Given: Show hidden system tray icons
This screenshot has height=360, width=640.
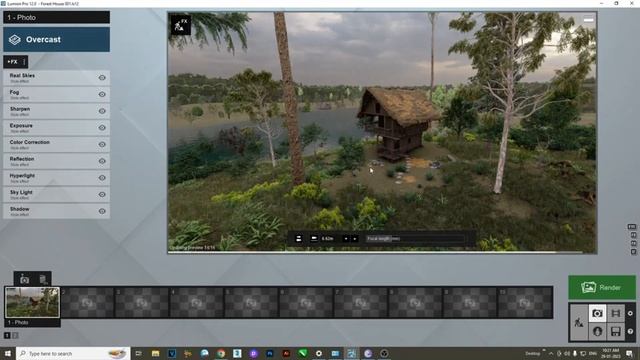Looking at the screenshot, I should coord(551,353).
